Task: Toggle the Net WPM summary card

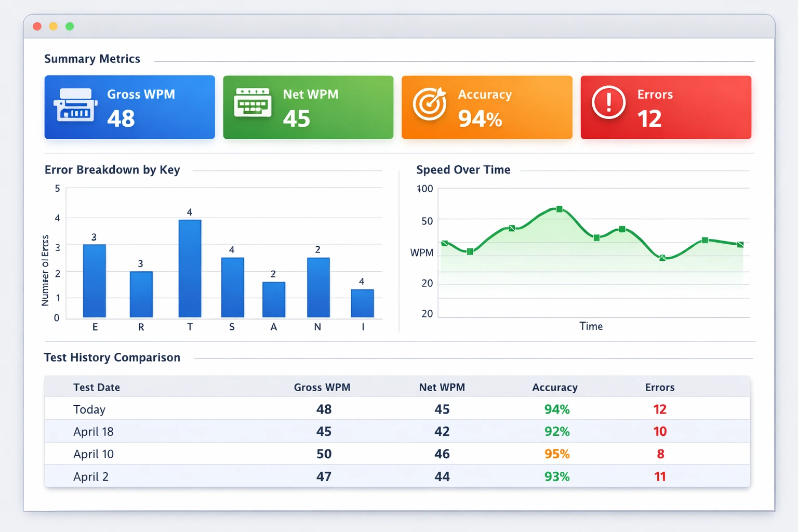Action: [x=308, y=107]
